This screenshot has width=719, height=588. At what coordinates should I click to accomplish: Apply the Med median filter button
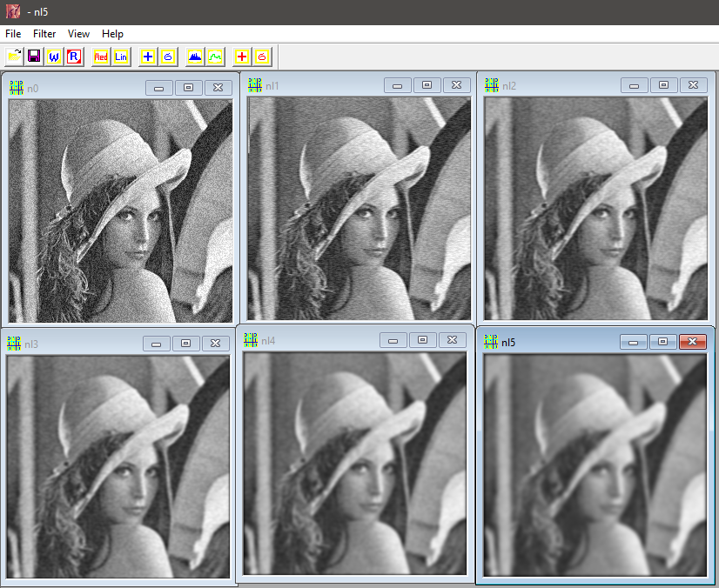pyautogui.click(x=101, y=57)
